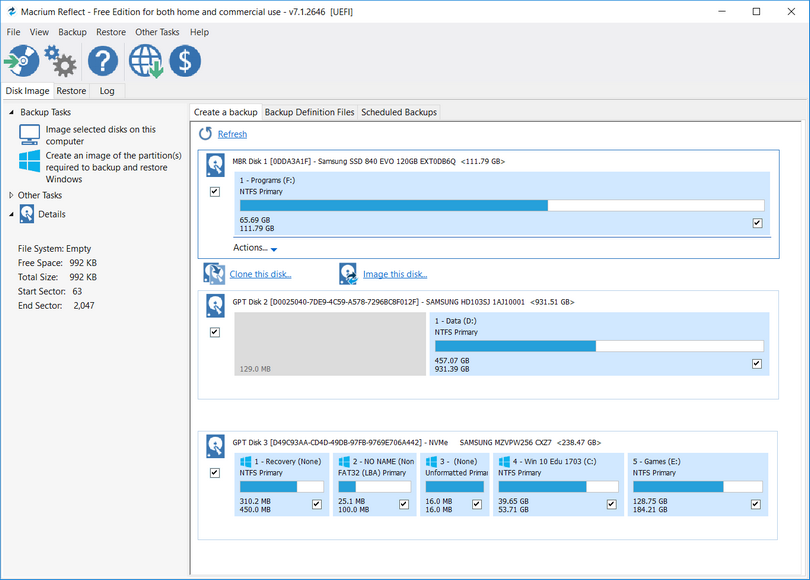Image resolution: width=810 pixels, height=580 pixels.
Task: Select the Backup Definition Files tab
Action: coord(309,112)
